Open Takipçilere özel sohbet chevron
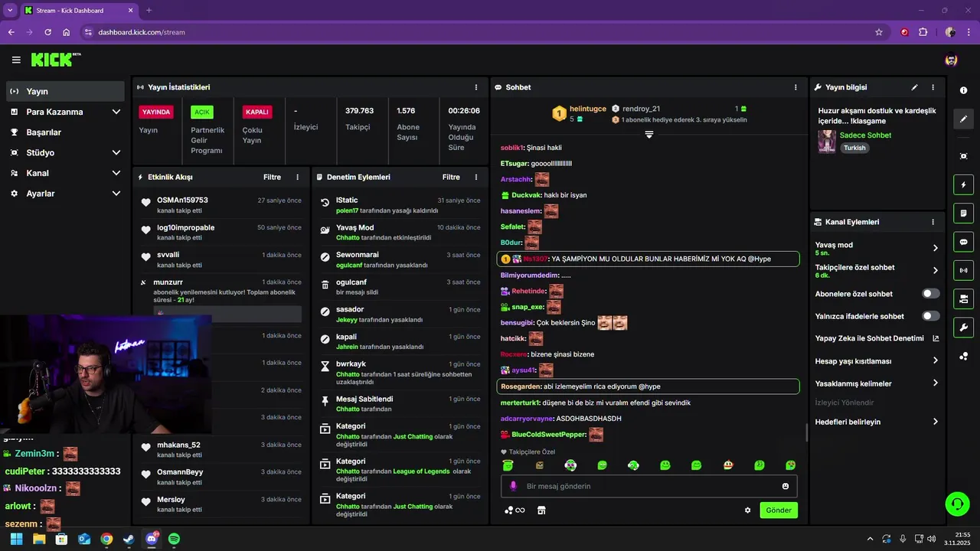Viewport: 980px width, 551px height. coord(935,270)
